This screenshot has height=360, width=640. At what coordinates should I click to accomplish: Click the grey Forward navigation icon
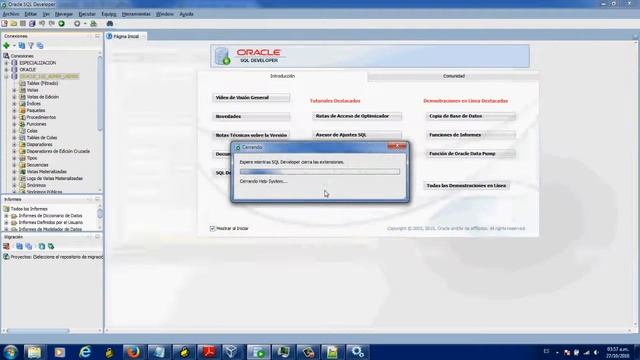point(77,24)
